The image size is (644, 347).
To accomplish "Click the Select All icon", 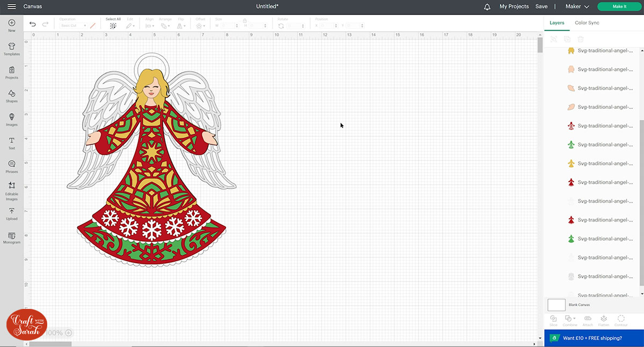I will (x=113, y=25).
